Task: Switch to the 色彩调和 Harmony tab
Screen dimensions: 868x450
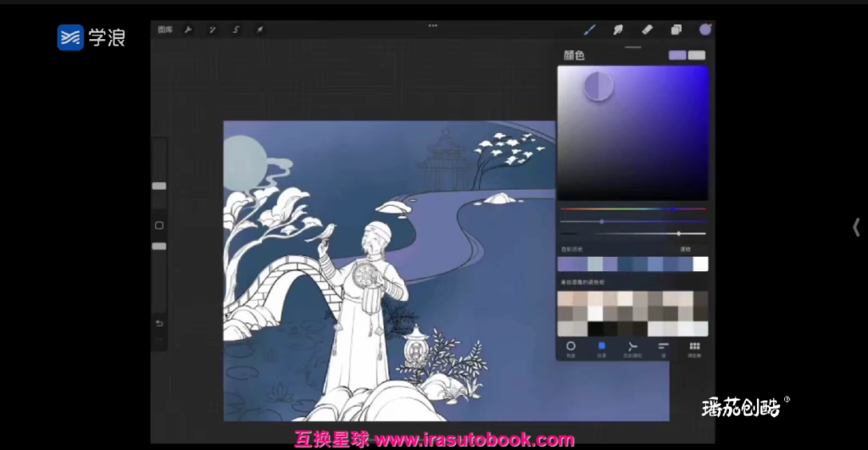Action: pos(632,349)
